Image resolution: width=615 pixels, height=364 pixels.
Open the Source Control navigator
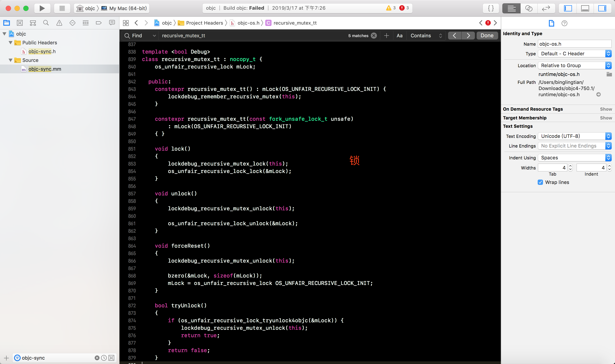coord(20,23)
